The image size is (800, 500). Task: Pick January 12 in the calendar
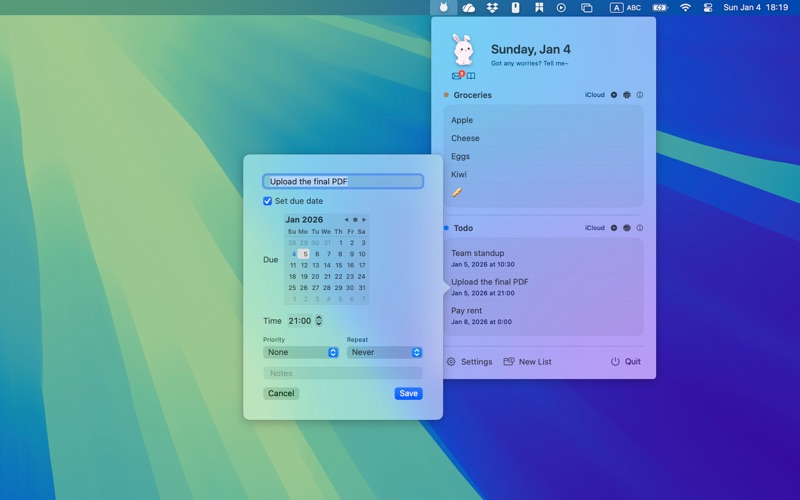304,265
